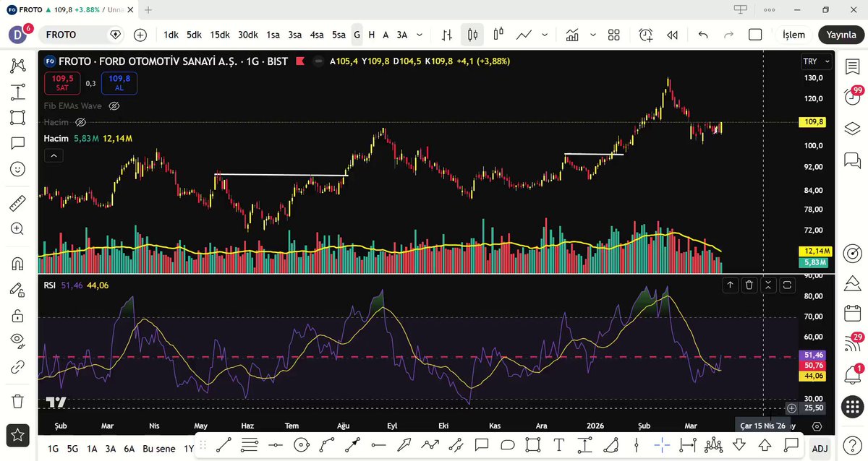Select the XABCD pattern drawing tool
The image size is (868, 461).
pos(17,66)
